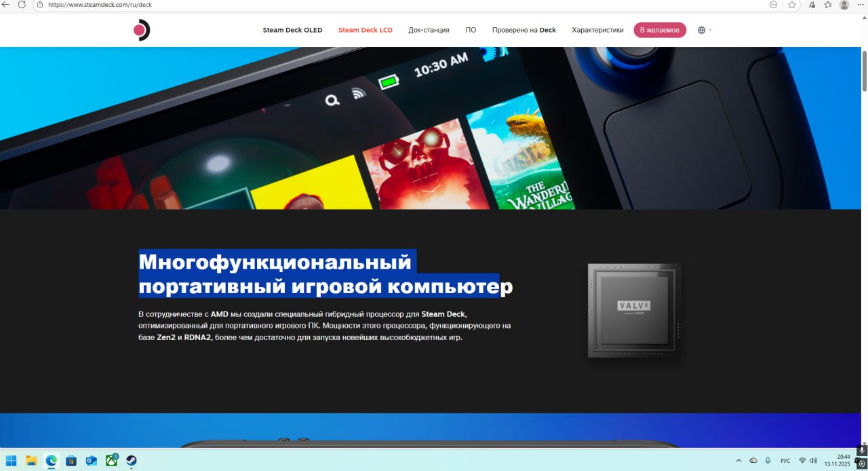Click the browser back arrow
This screenshot has width=868, height=471.
coord(5,4)
